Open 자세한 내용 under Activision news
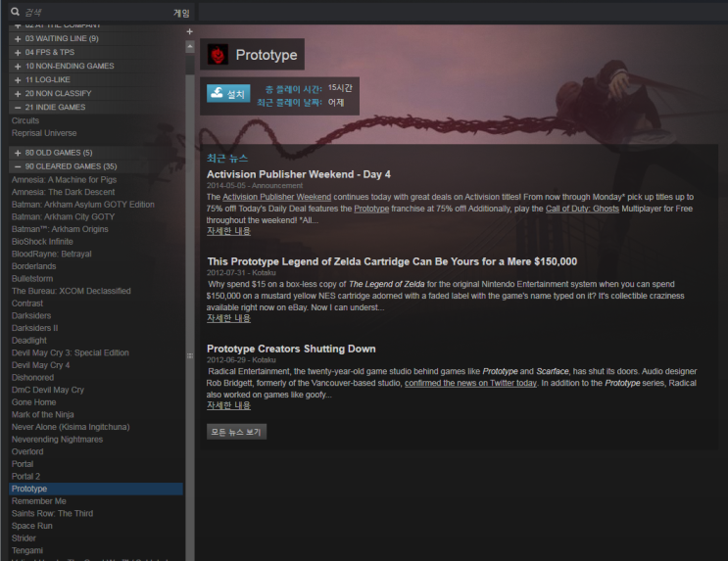 [228, 231]
